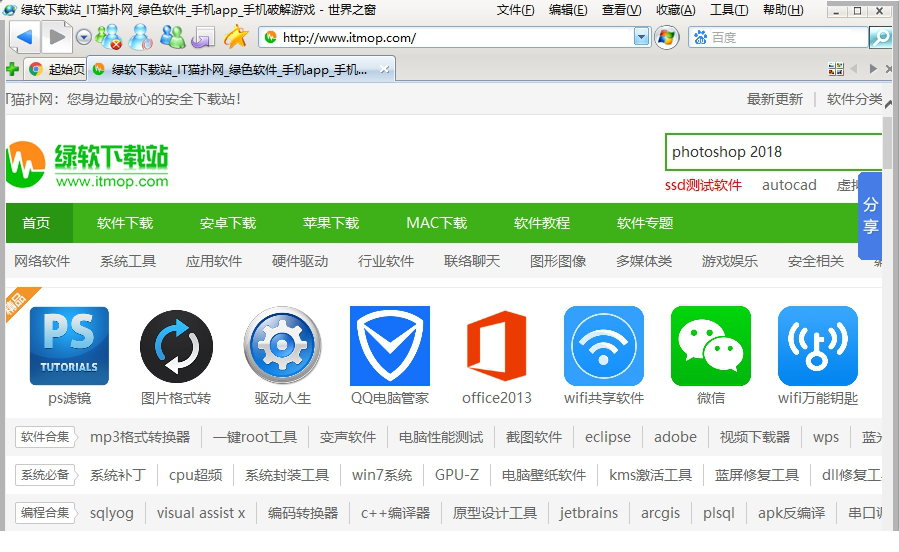Click the 最新更新 link
This screenshot has width=899, height=552.
coord(775,99)
